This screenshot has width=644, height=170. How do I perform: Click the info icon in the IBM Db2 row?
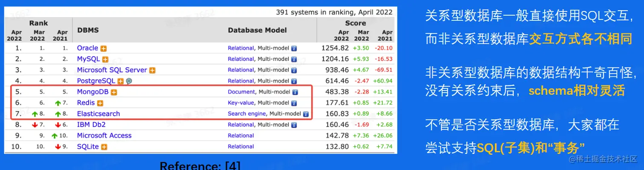click(294, 125)
